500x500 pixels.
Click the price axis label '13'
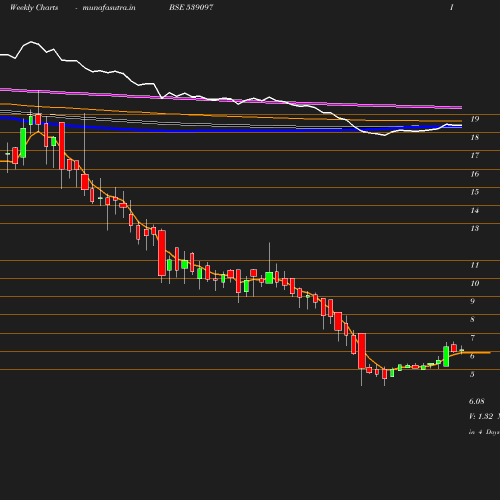pos(475,228)
